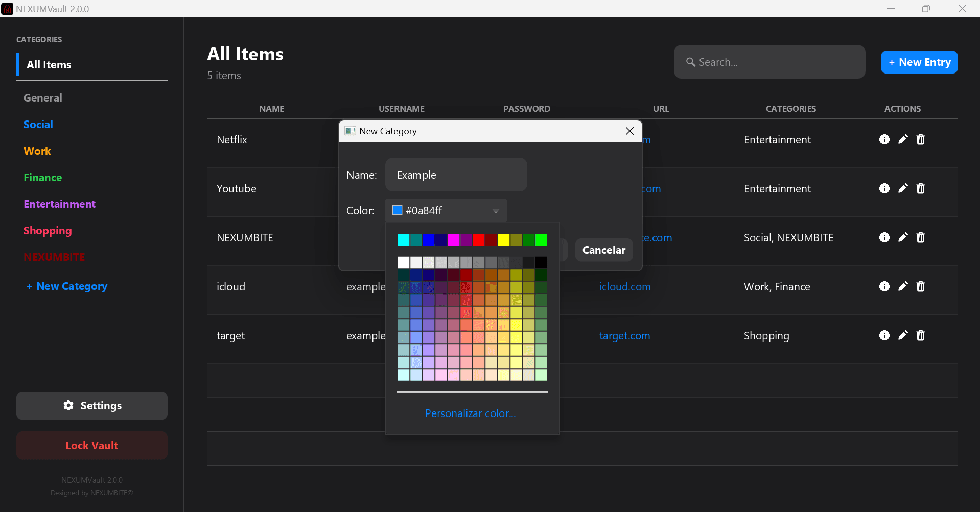Open the Finance category
The height and width of the screenshot is (512, 980).
pyautogui.click(x=42, y=177)
